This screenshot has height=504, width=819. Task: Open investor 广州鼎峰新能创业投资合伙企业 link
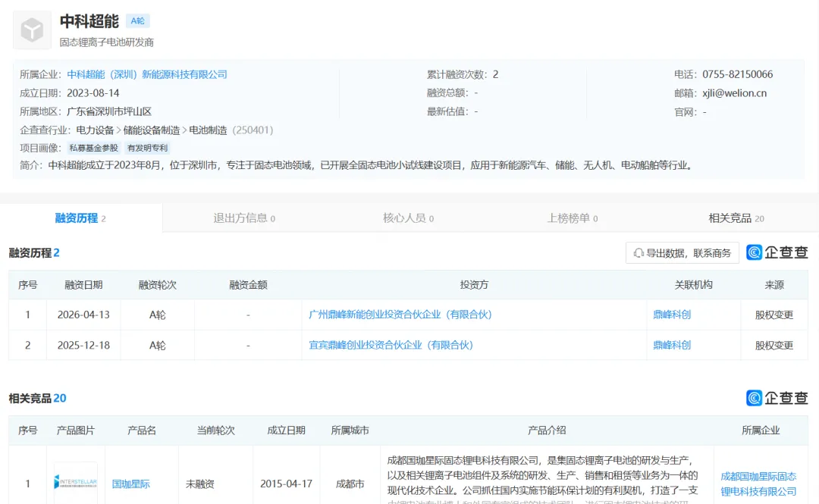point(400,315)
